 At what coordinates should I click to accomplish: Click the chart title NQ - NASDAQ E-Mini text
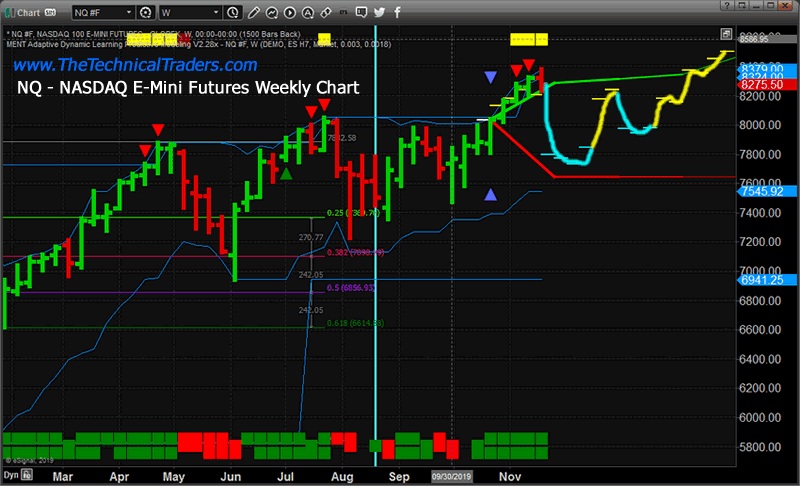pos(188,88)
